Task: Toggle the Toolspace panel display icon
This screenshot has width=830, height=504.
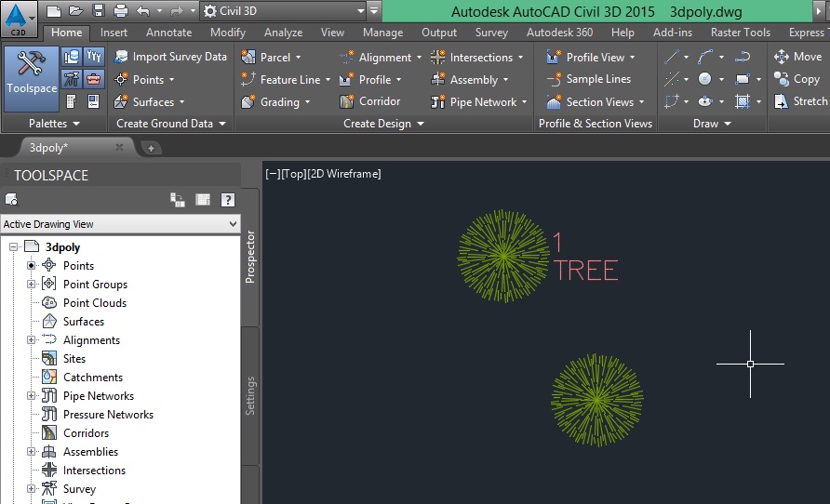Action: point(203,199)
